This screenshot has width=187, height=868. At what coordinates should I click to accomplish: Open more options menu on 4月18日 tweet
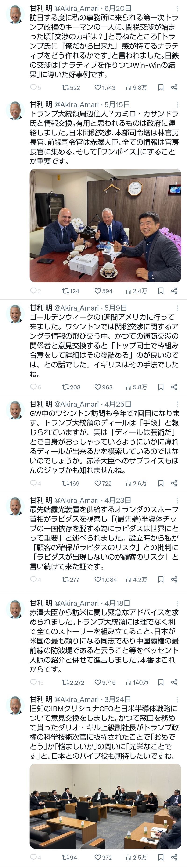pyautogui.click(x=177, y=603)
